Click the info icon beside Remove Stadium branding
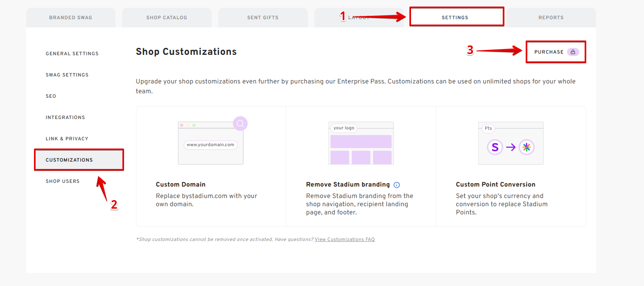This screenshot has height=286, width=644. [397, 185]
